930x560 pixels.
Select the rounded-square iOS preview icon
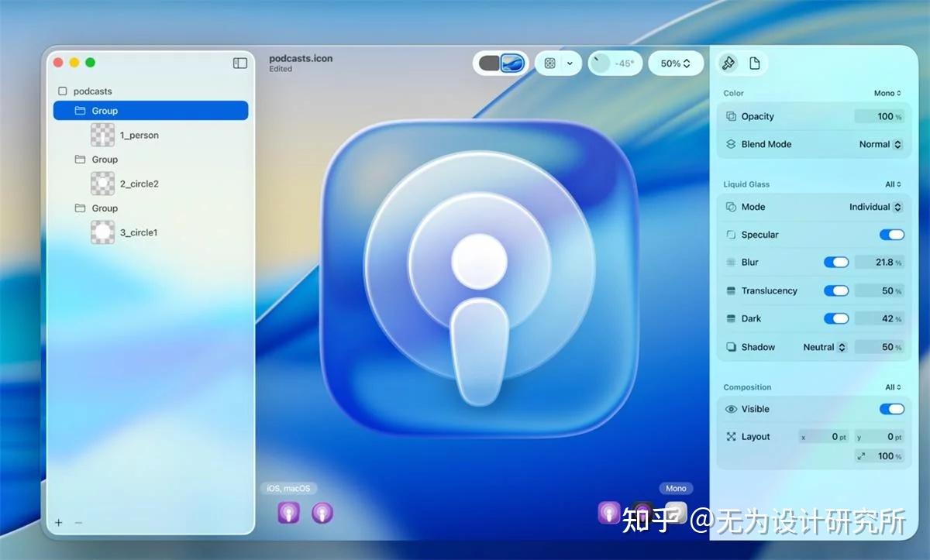click(288, 512)
